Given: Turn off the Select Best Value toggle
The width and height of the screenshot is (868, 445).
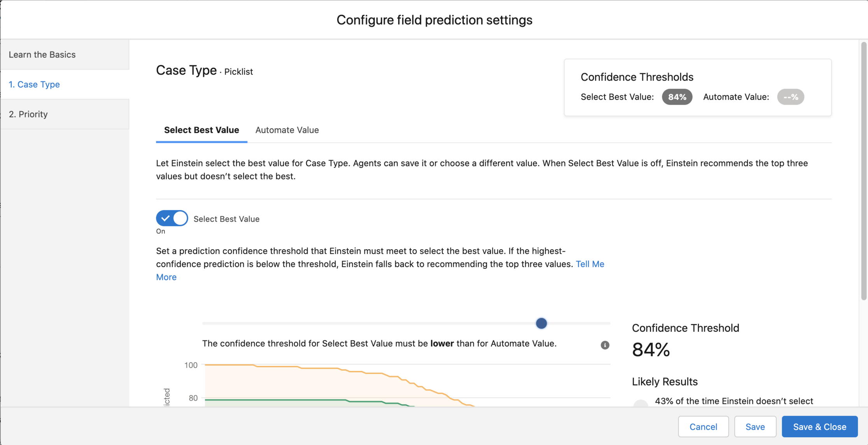Looking at the screenshot, I should point(172,218).
